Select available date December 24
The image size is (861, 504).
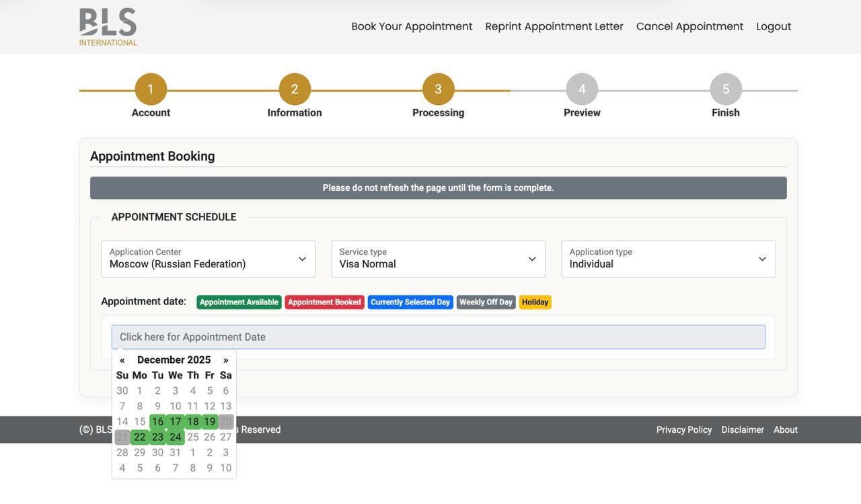click(x=175, y=437)
